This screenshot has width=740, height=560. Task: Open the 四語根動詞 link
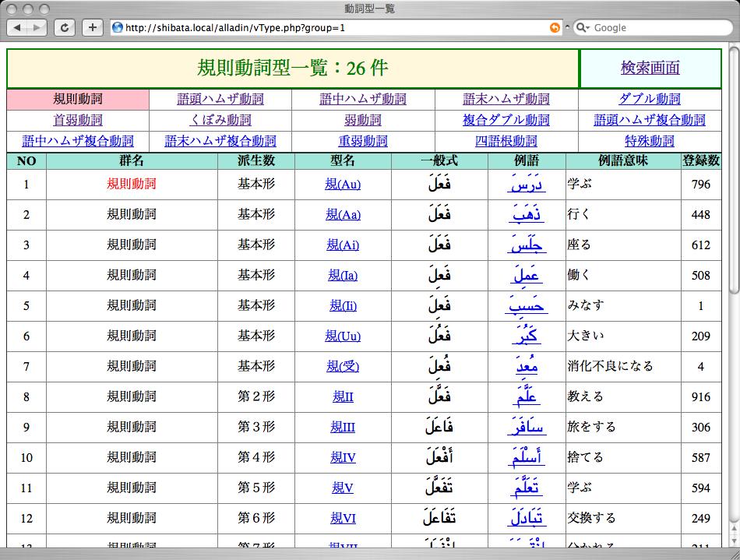pos(506,141)
